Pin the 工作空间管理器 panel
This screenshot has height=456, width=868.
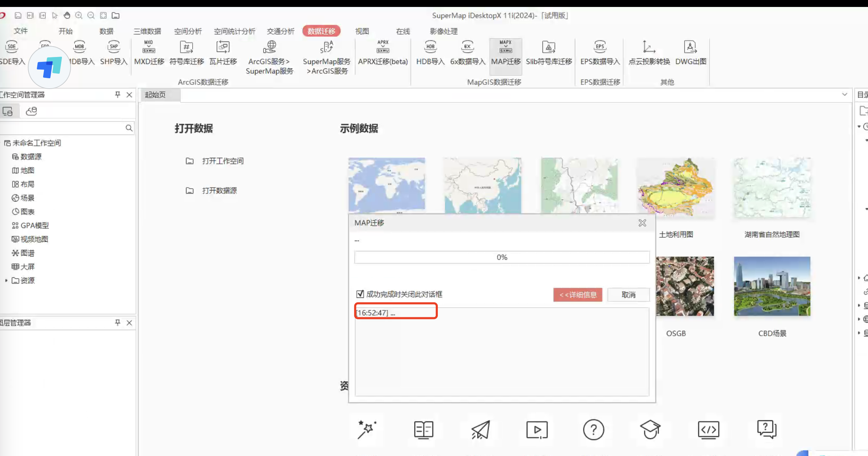(x=118, y=95)
